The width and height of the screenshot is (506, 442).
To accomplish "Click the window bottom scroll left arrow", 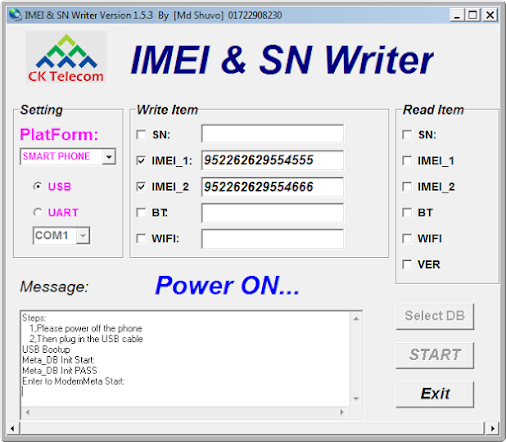I will tap(13, 428).
